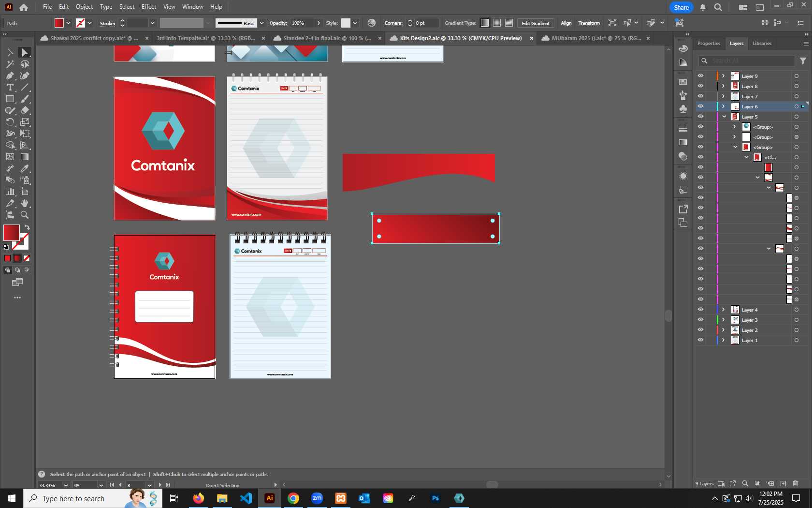Select the Rectangle tool
This screenshot has width=812, height=508.
[x=10, y=99]
